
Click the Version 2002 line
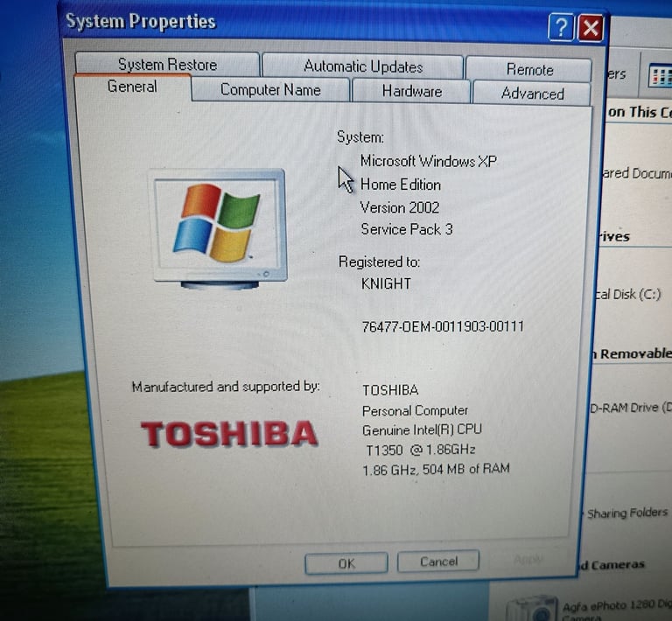click(400, 207)
